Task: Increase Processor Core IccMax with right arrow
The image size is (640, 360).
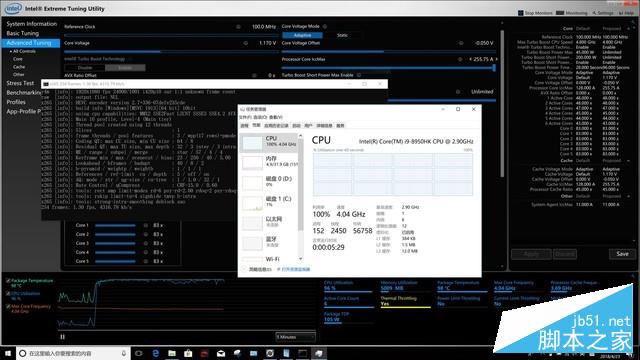Action: (496, 59)
